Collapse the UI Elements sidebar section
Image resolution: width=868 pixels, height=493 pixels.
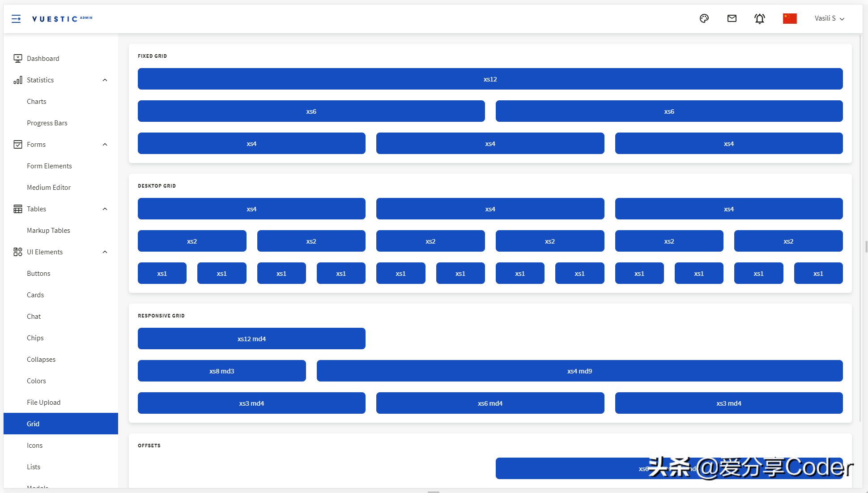click(105, 252)
